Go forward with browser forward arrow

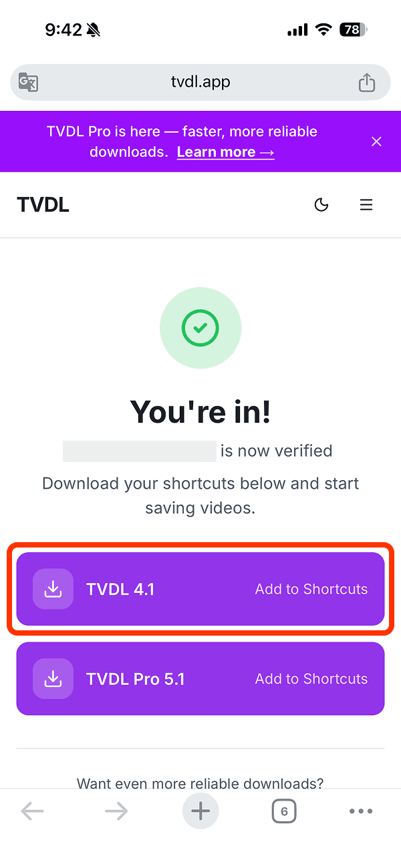(116, 811)
